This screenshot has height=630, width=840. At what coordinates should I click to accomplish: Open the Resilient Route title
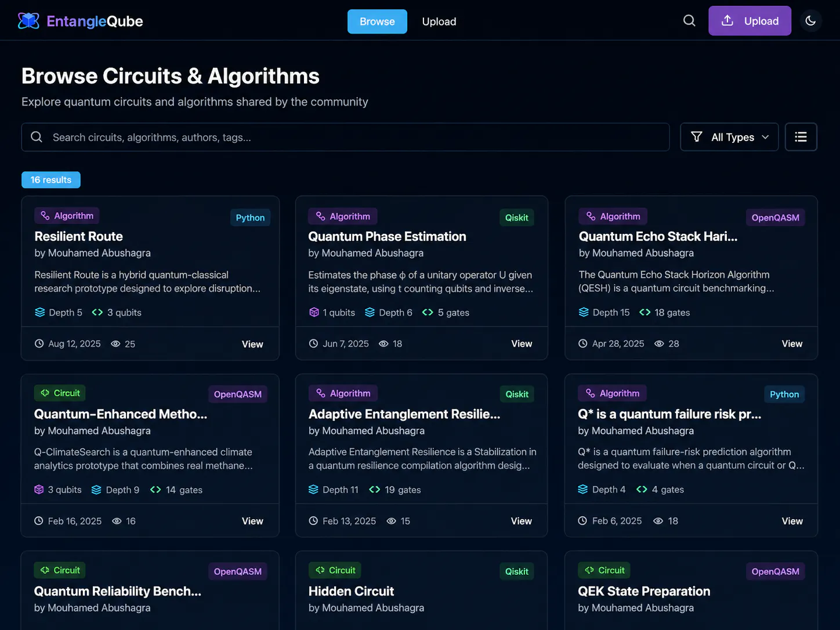coord(78,236)
